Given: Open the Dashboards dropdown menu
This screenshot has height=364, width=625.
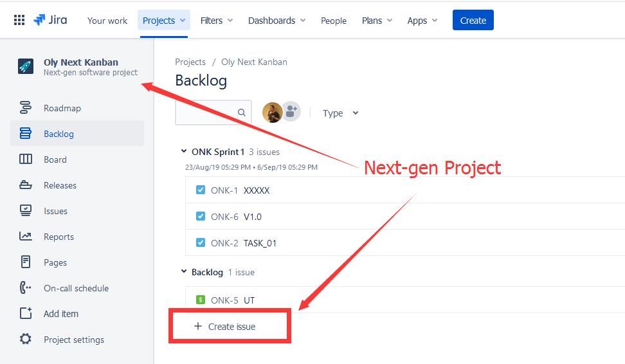Looking at the screenshot, I should pos(276,21).
